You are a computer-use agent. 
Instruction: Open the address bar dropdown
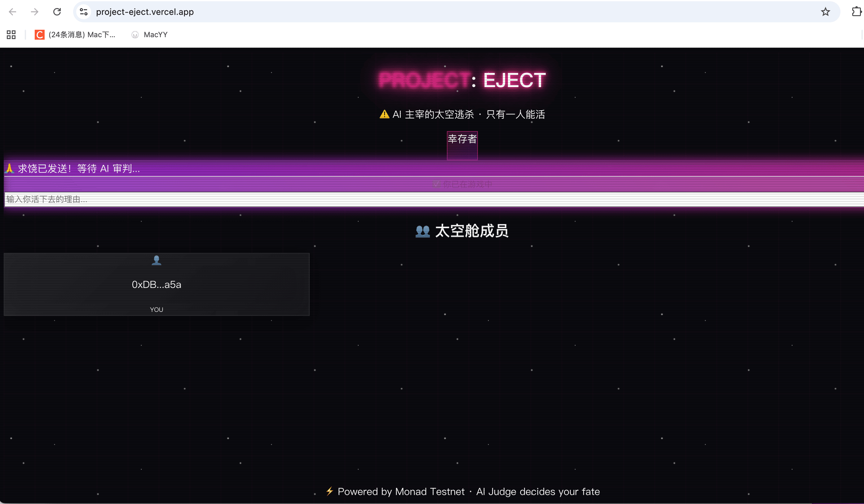coord(145,12)
